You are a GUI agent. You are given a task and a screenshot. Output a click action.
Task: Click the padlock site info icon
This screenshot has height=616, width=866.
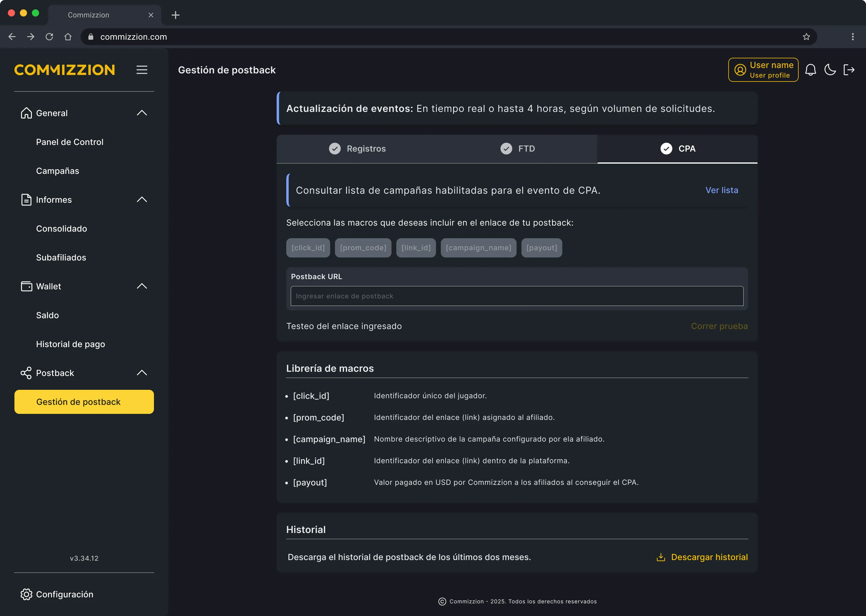point(91,37)
